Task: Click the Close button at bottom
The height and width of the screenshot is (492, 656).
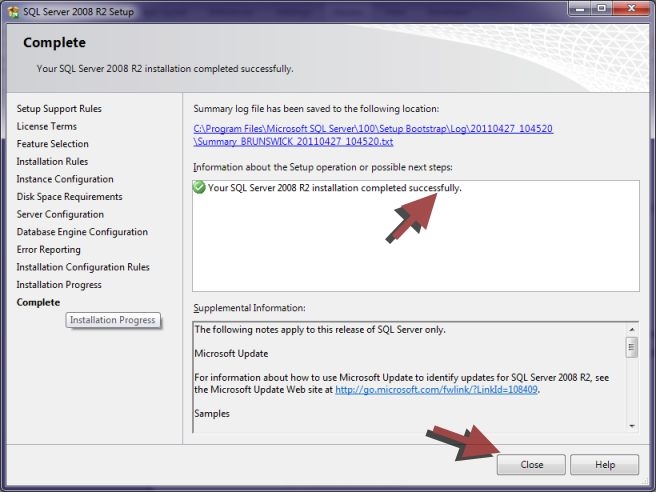Action: tap(532, 465)
